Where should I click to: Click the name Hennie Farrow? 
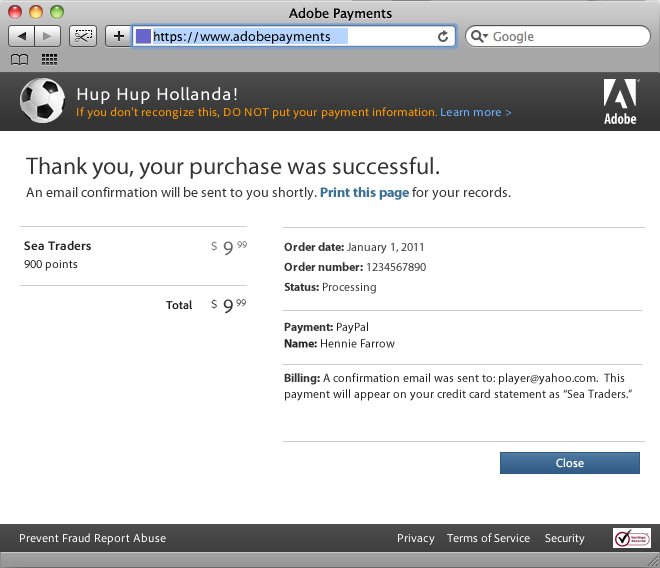357,344
